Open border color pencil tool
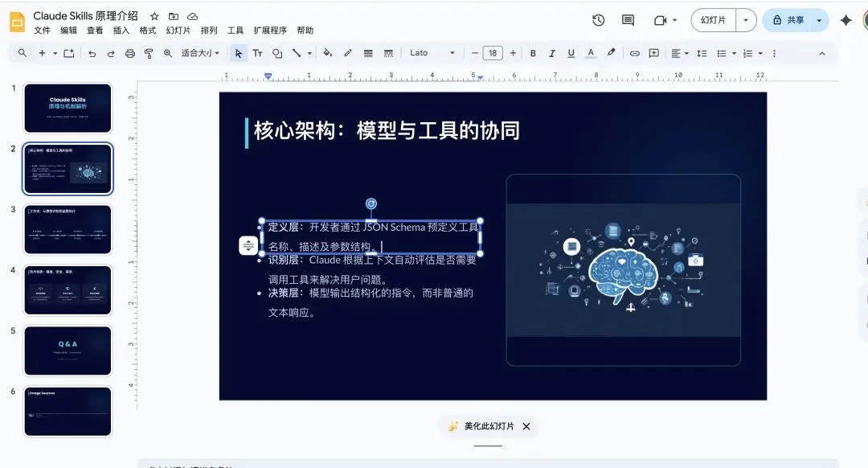 click(348, 53)
